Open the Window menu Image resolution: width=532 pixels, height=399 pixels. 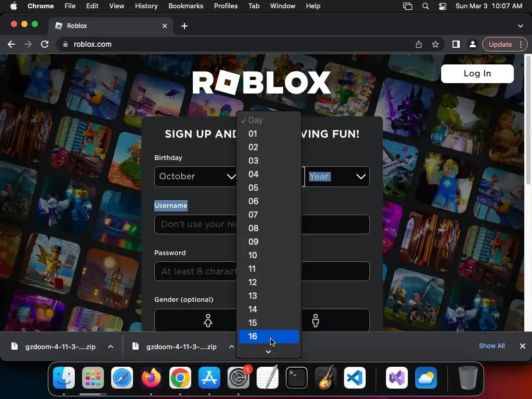[x=282, y=6]
